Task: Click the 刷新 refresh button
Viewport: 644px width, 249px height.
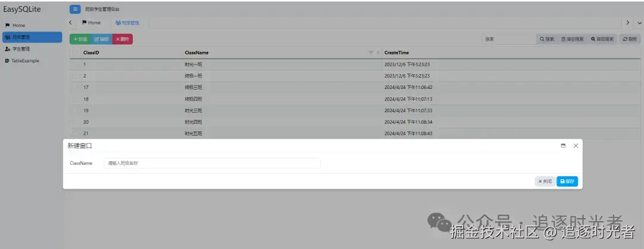Action: pyautogui.click(x=630, y=39)
